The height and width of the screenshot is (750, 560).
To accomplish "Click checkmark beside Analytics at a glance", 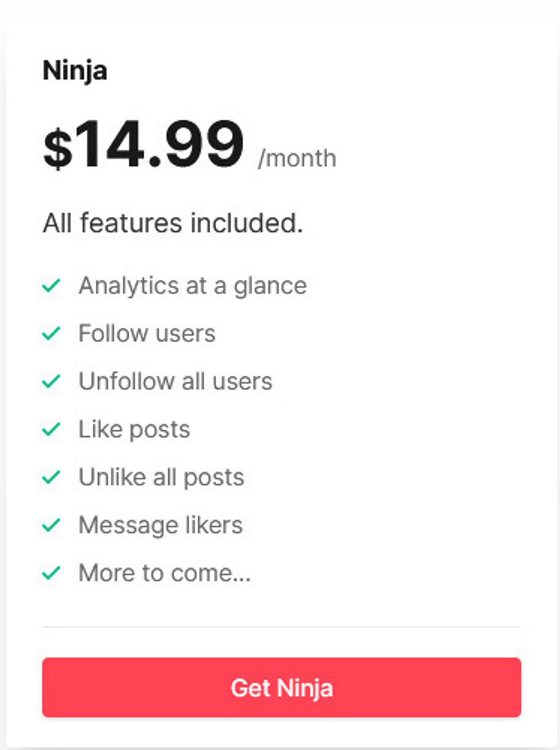I will coord(51,286).
